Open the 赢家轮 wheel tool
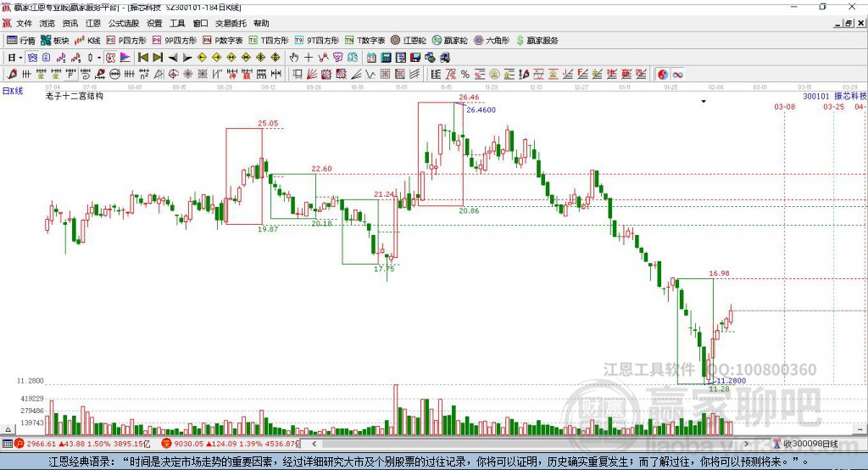 [449, 41]
